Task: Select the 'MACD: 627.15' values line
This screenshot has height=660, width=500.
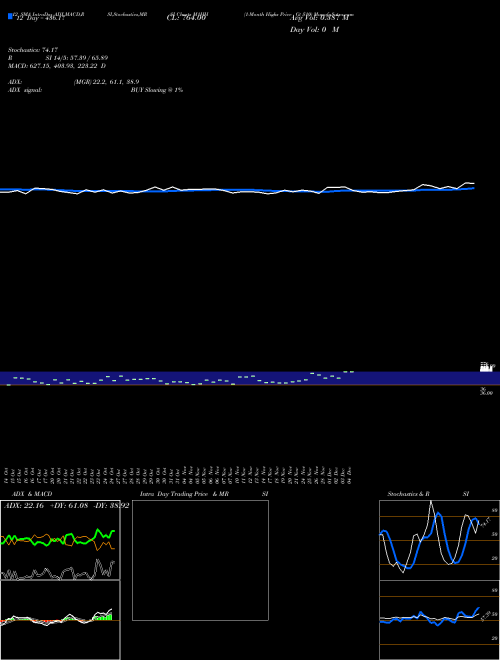Action: (x=57, y=66)
